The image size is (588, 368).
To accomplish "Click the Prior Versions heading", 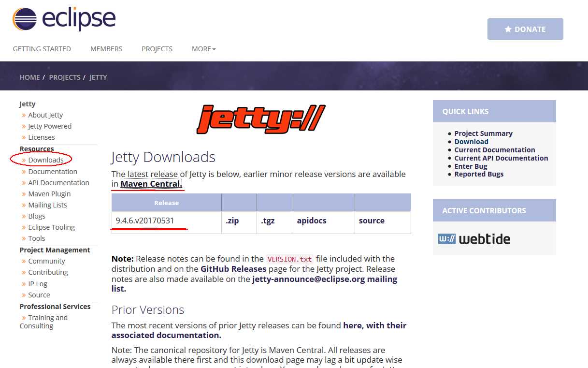I will coord(148,310).
